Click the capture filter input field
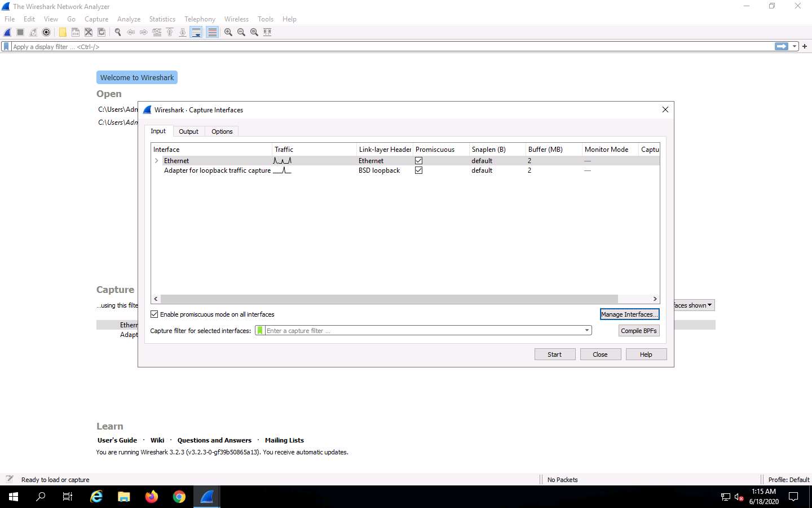812x508 pixels. point(424,331)
